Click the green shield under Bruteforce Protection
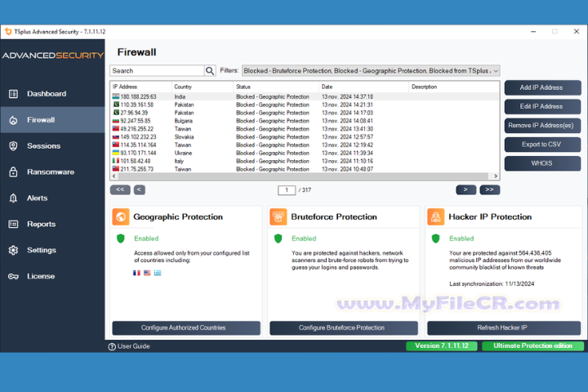Screen dimensions: 588x392 pyautogui.click(x=278, y=238)
